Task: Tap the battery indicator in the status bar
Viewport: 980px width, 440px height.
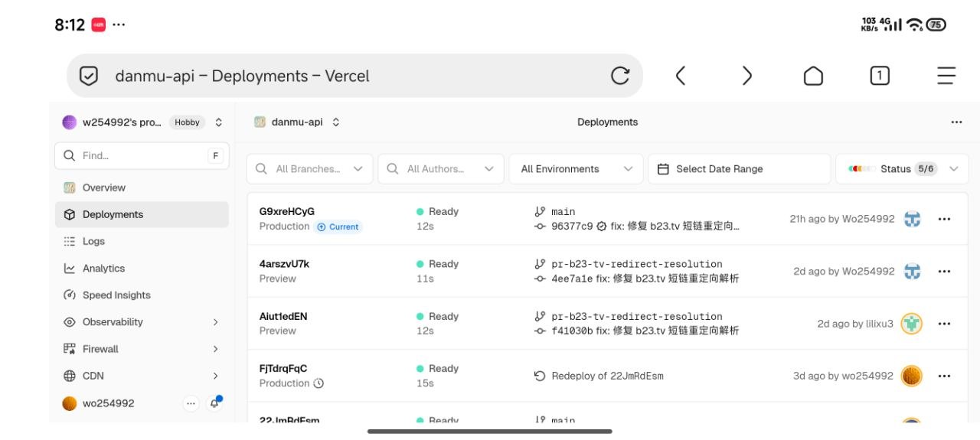Action: point(936,24)
